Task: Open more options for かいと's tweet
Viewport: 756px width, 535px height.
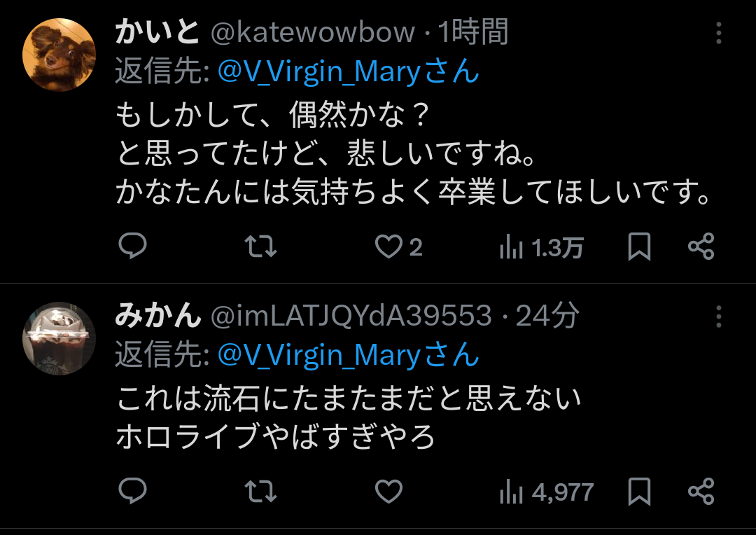Action: click(x=718, y=33)
